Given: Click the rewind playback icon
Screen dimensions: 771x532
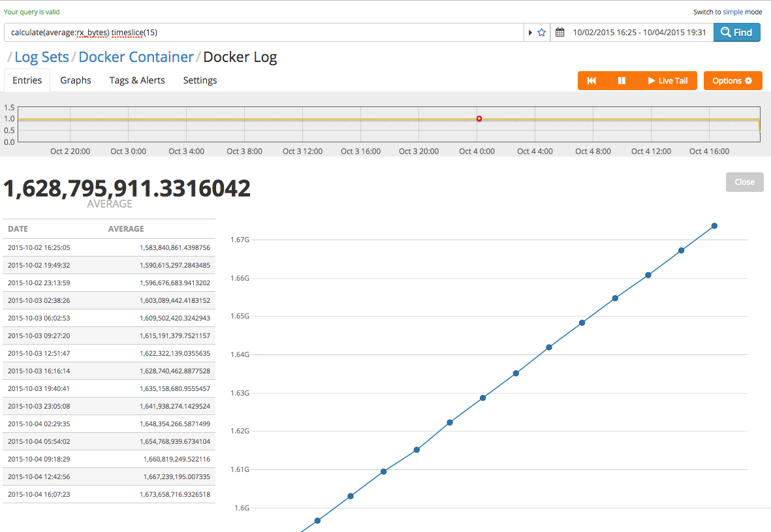Looking at the screenshot, I should click(591, 81).
